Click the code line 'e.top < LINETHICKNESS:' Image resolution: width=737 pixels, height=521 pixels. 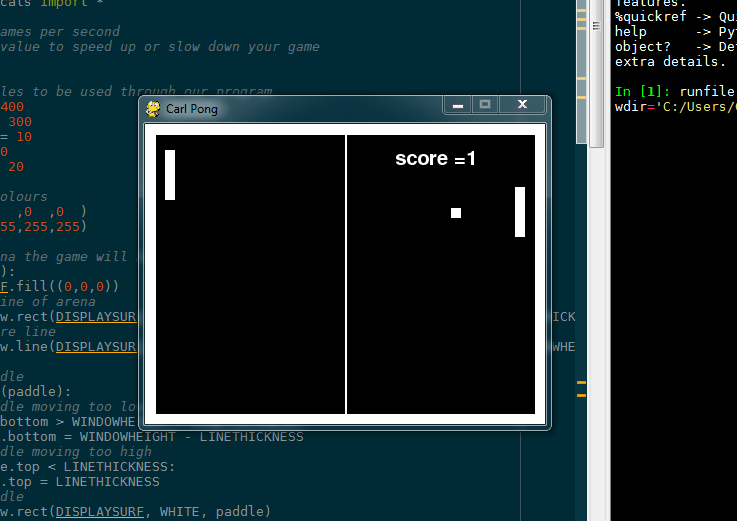87,467
